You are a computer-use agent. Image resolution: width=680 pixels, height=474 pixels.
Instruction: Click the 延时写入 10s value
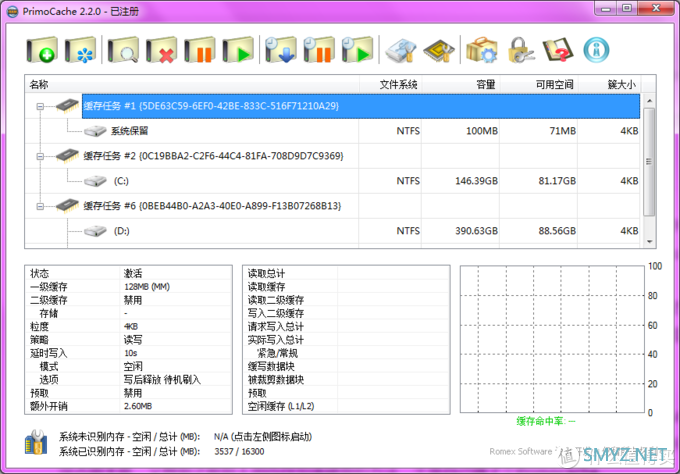(131, 353)
